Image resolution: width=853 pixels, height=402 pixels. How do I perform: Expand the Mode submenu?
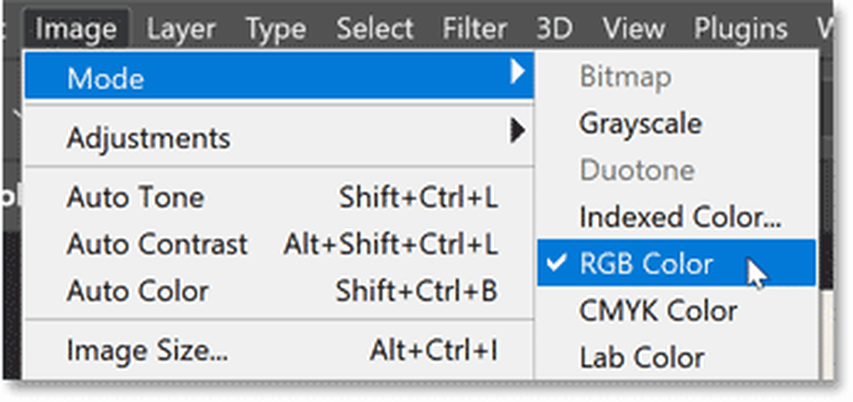click(106, 77)
